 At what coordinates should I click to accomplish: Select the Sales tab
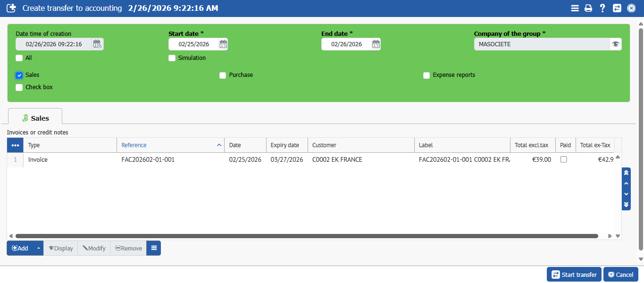point(35,118)
